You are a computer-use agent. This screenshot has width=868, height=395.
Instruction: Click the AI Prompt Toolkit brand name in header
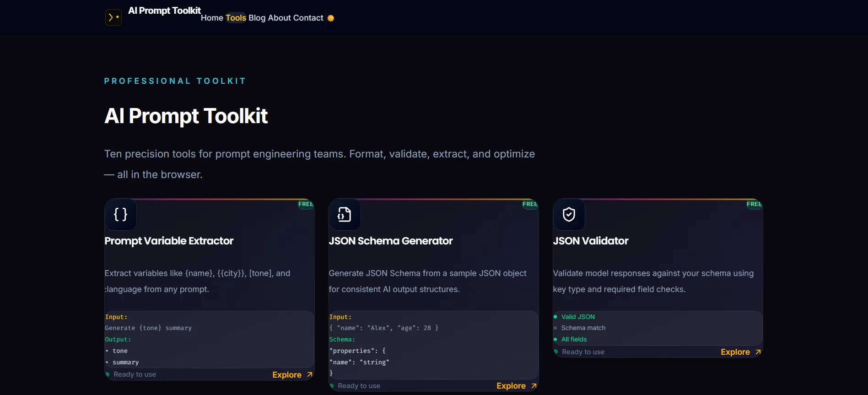coord(164,11)
